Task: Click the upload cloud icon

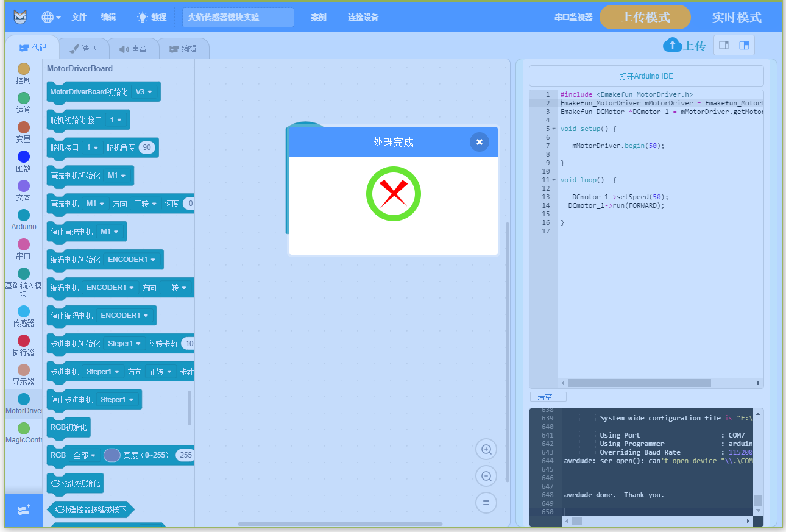Action: click(x=672, y=45)
